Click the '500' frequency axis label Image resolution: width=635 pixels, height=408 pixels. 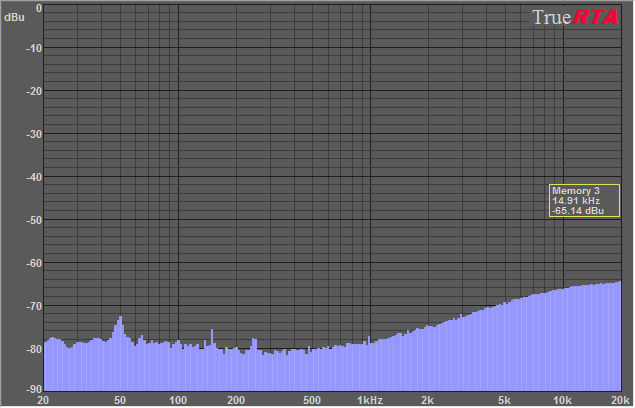312,401
